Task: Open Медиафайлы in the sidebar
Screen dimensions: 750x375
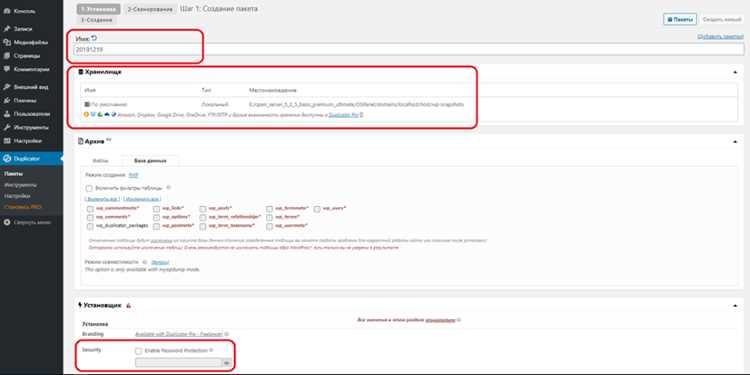Action: click(x=31, y=42)
